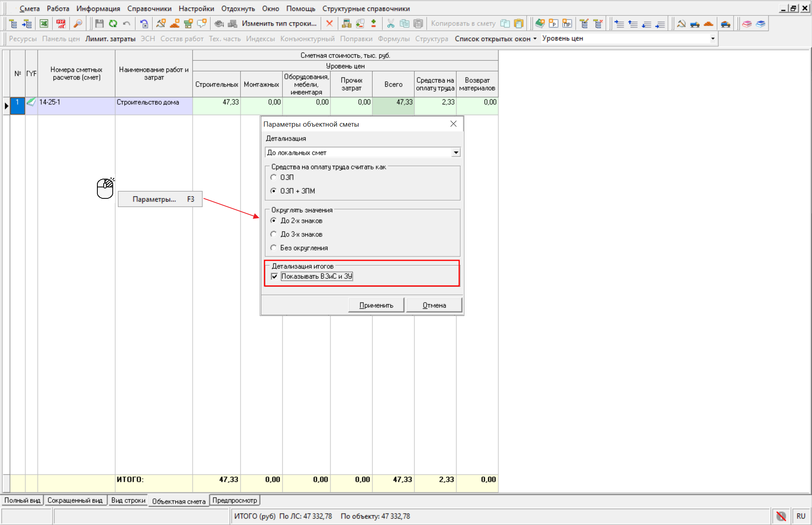Click the green refresh arrows icon
The height and width of the screenshot is (525, 812).
point(113,24)
